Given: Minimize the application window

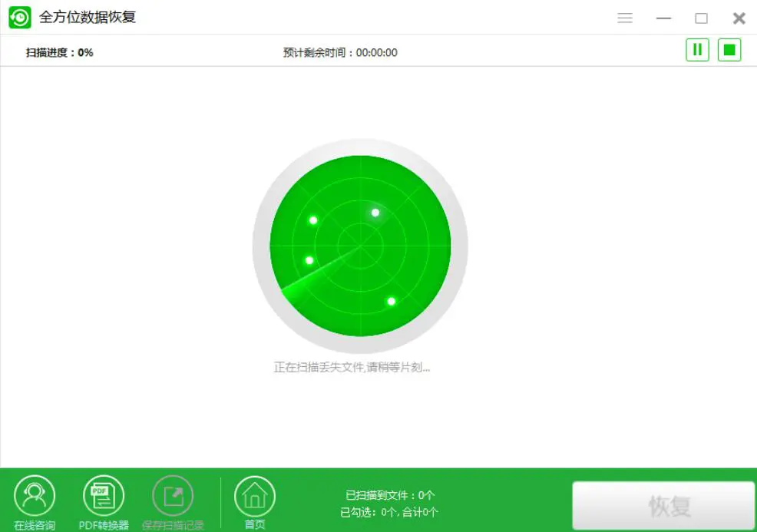Looking at the screenshot, I should pos(663,17).
